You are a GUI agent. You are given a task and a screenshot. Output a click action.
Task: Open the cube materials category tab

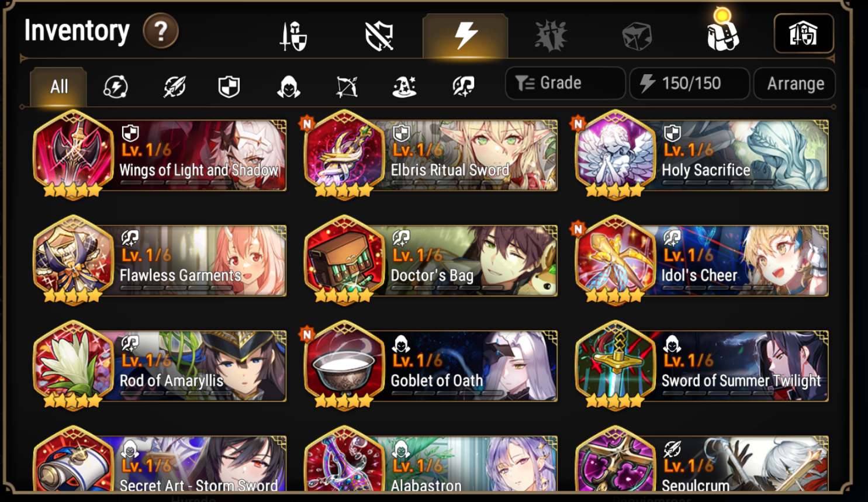click(x=637, y=36)
